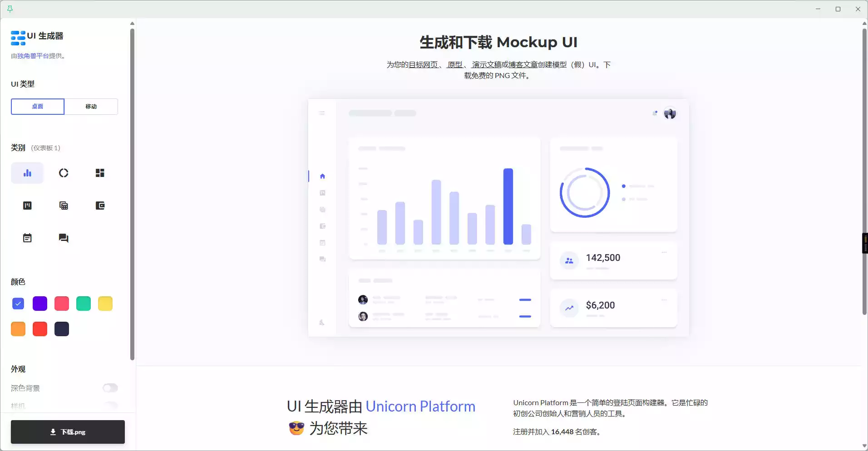Toggle the 样机 switch

point(110,405)
